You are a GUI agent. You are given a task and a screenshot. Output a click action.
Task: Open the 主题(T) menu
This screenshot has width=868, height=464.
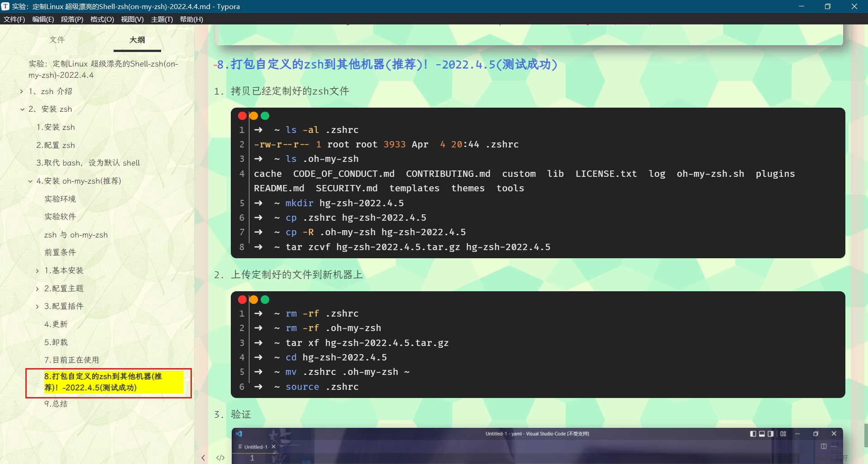click(162, 19)
